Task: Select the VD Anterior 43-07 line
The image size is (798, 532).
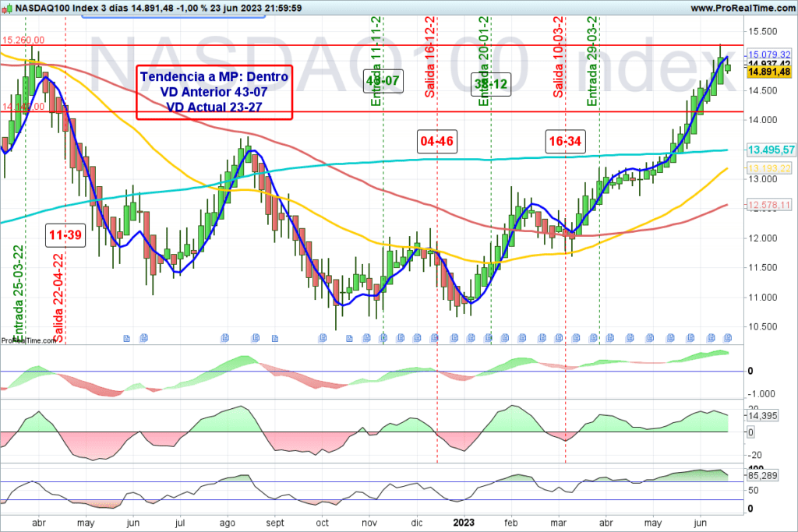Action: [214, 92]
